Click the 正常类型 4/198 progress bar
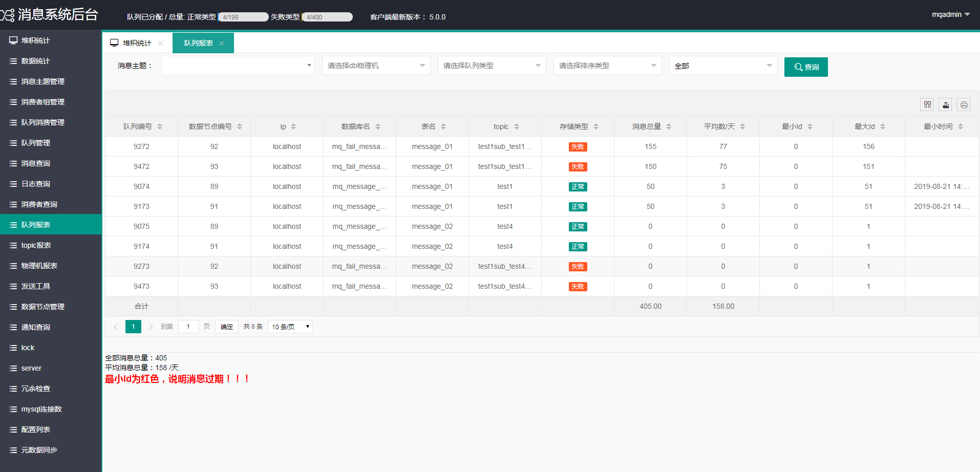Viewport: 980px width, 472px height. pyautogui.click(x=243, y=17)
